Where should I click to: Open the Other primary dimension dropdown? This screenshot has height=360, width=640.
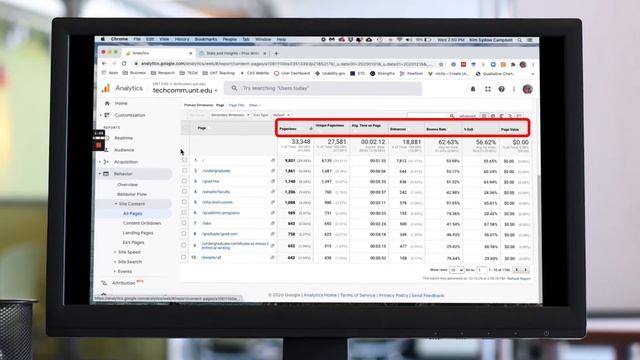coord(255,105)
